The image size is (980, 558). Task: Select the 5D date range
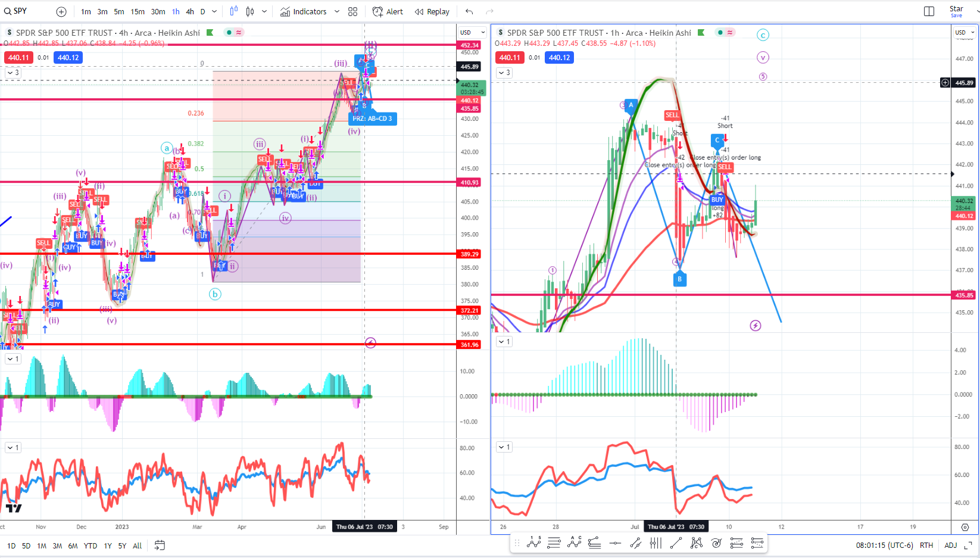26,545
